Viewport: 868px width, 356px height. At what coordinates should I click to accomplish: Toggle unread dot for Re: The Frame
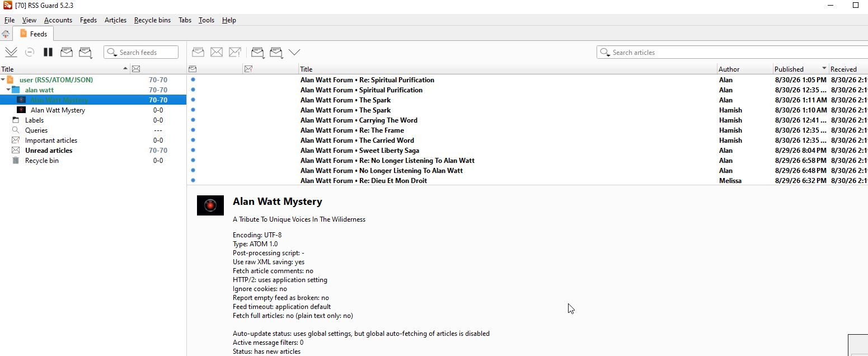193,130
